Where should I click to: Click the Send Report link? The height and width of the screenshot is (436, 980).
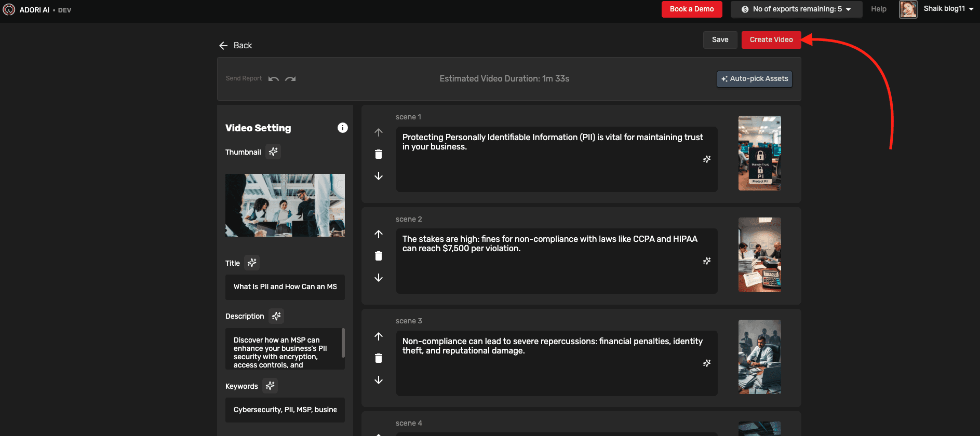tap(244, 78)
